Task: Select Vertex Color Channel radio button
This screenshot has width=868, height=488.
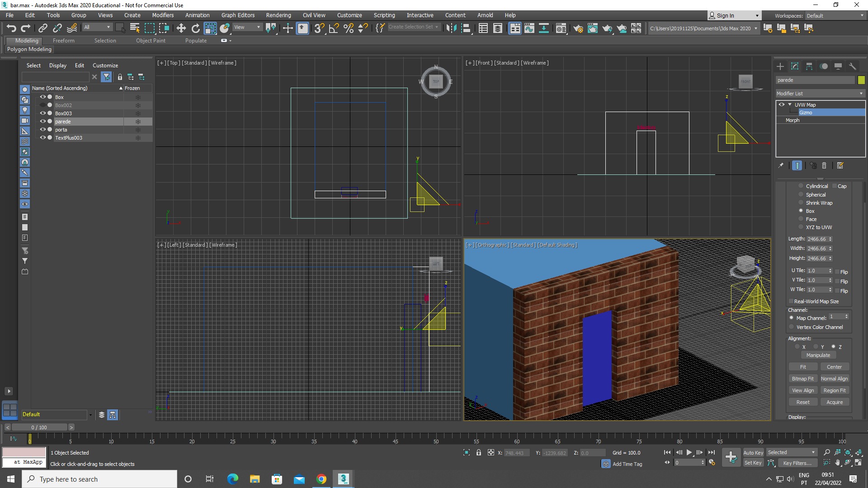Action: 792,327
